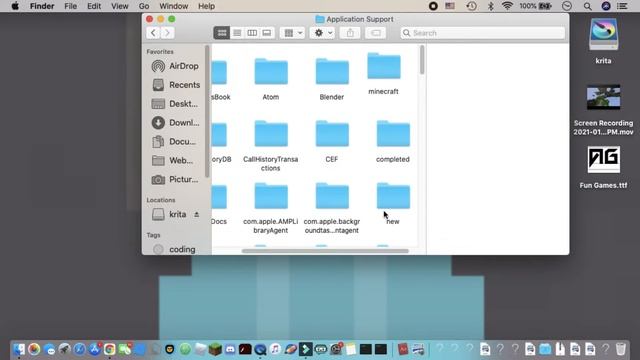
Task: Open the View menu
Action: tap(120, 6)
